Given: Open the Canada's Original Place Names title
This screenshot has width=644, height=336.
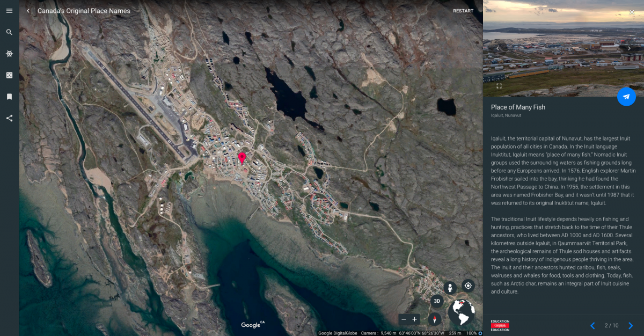Looking at the screenshot, I should coord(83,10).
